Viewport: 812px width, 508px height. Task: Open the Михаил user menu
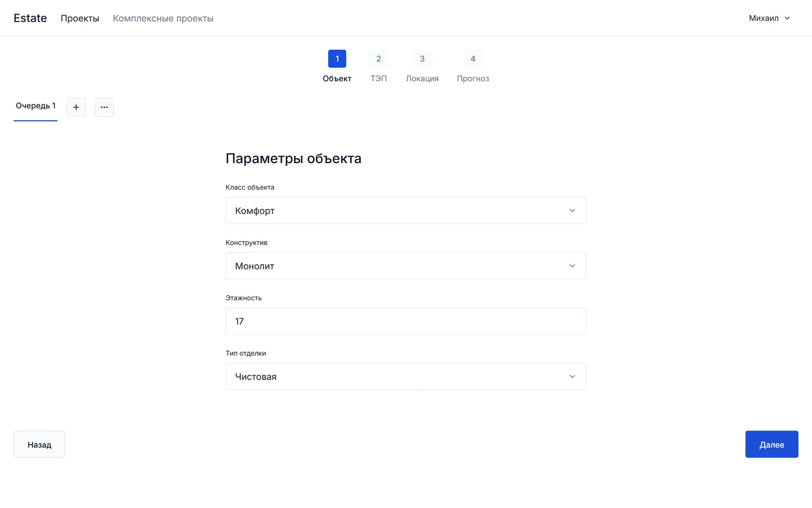click(769, 18)
